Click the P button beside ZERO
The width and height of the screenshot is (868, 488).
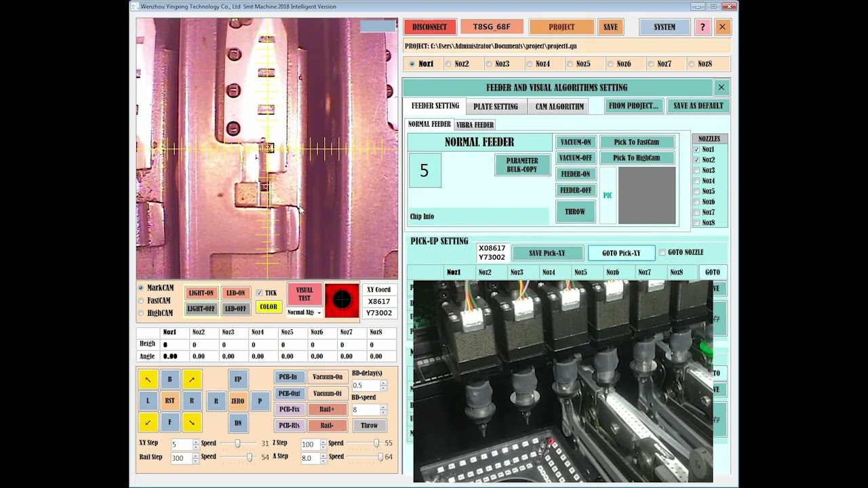click(260, 401)
